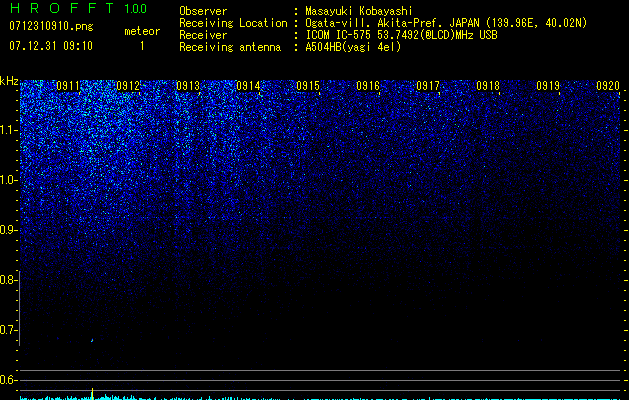
Task: Click the meteor echo blip near 0.68 kHz
Action: pos(92,341)
